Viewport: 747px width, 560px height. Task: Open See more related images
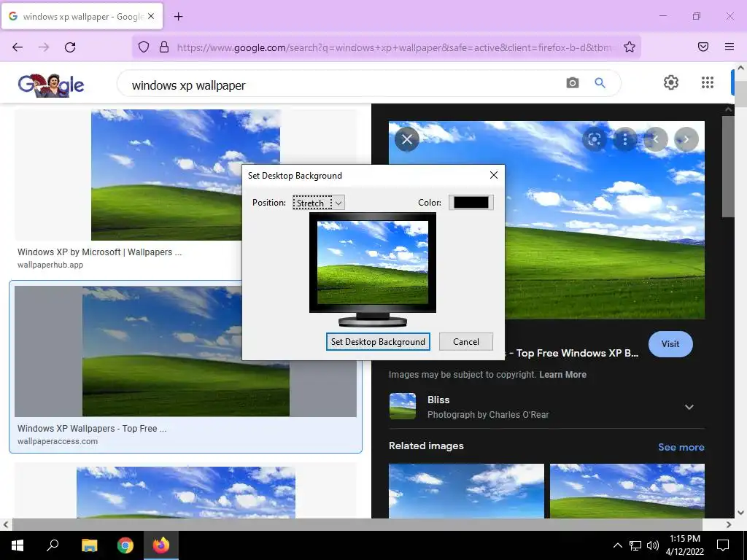tap(681, 447)
